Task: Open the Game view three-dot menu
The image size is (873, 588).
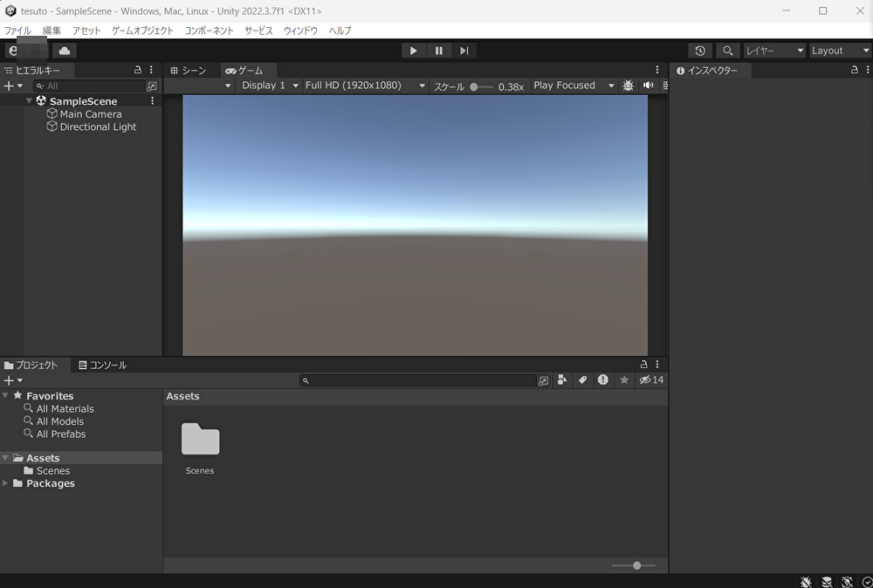Action: pos(657,70)
